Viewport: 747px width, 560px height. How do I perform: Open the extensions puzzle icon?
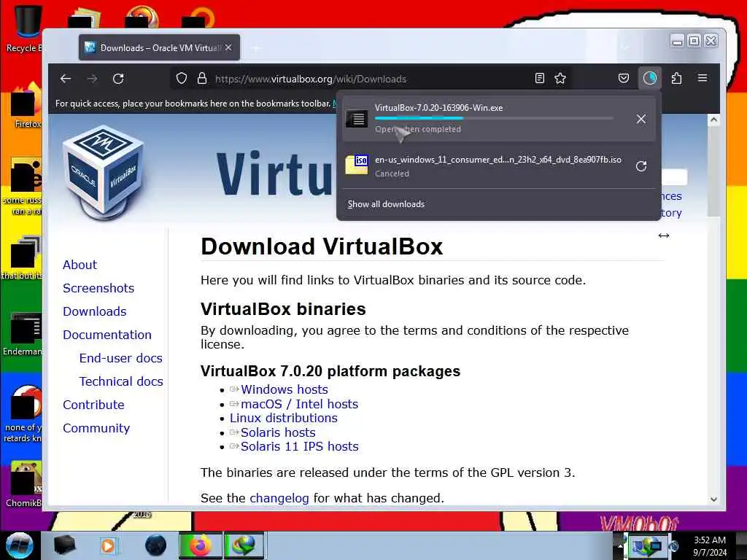tap(676, 78)
